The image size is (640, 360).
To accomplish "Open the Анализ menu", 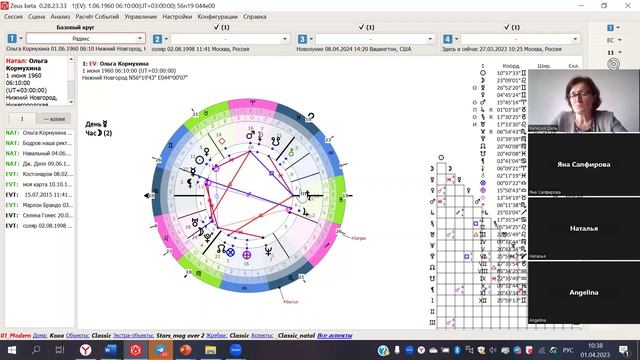I will [x=60, y=17].
